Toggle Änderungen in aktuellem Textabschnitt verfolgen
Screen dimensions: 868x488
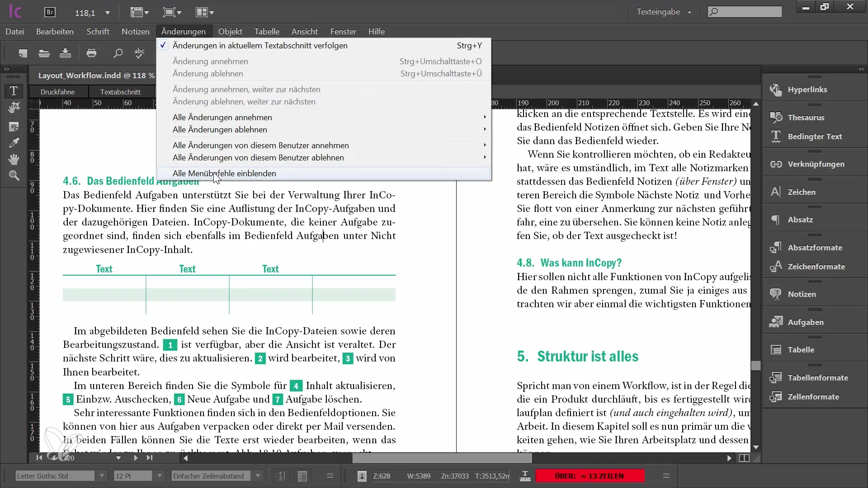260,45
